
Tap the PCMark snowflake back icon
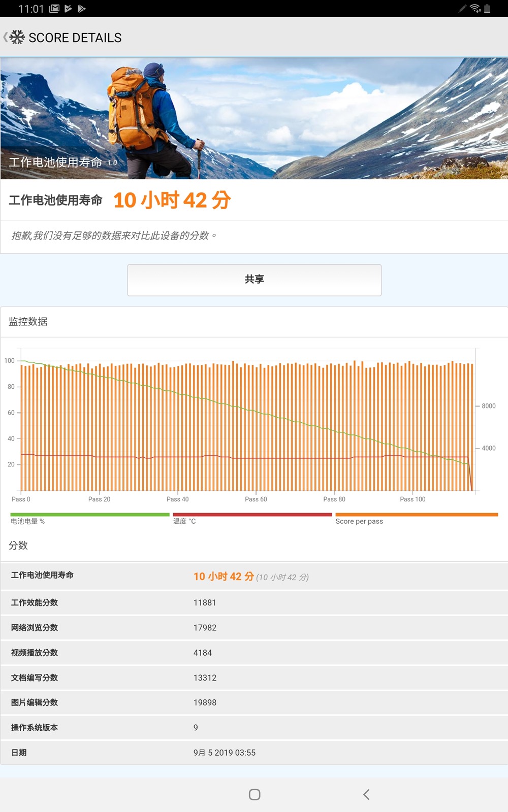[x=16, y=38]
